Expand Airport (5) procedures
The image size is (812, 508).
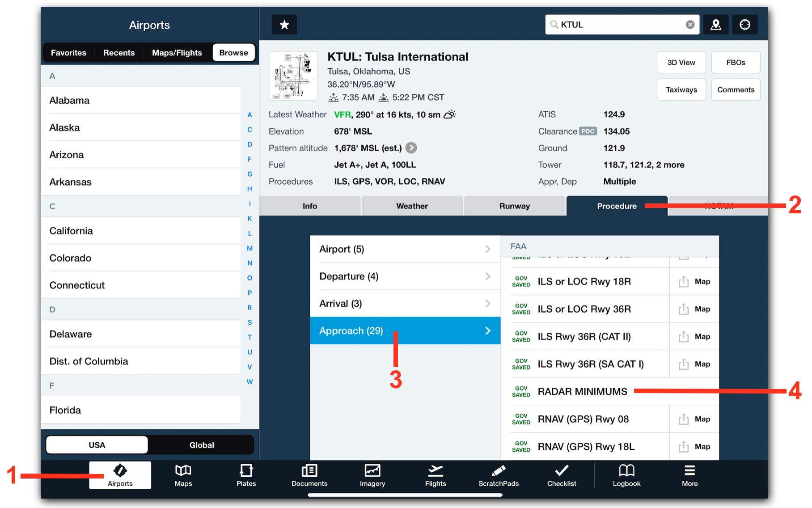tap(405, 249)
